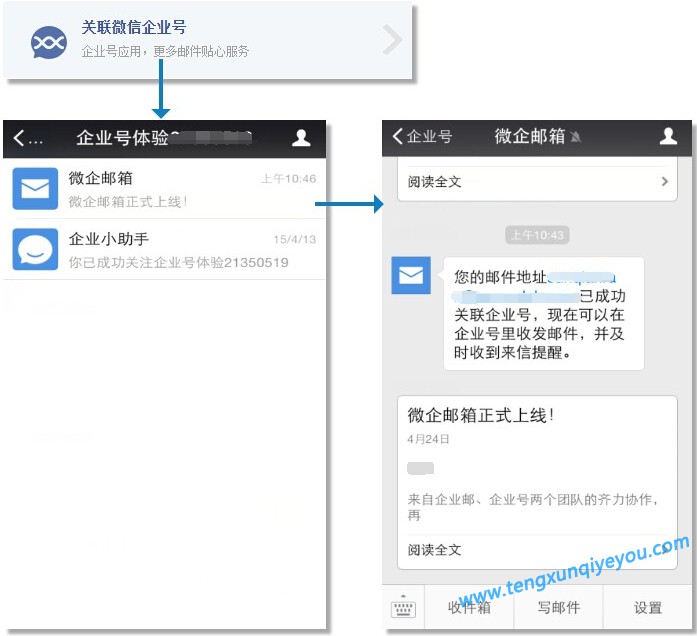Open the 写邮件 menu

(x=558, y=608)
